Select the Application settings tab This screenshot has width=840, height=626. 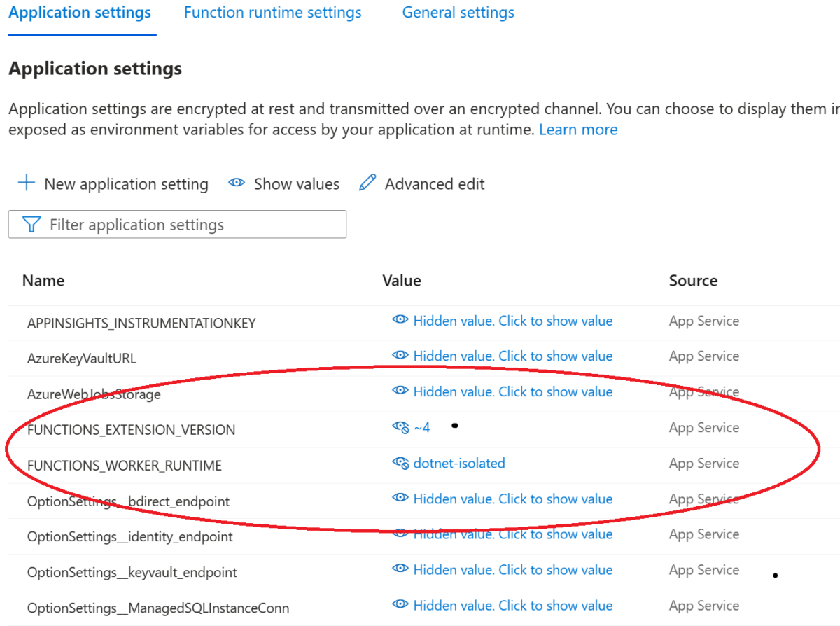(80, 13)
